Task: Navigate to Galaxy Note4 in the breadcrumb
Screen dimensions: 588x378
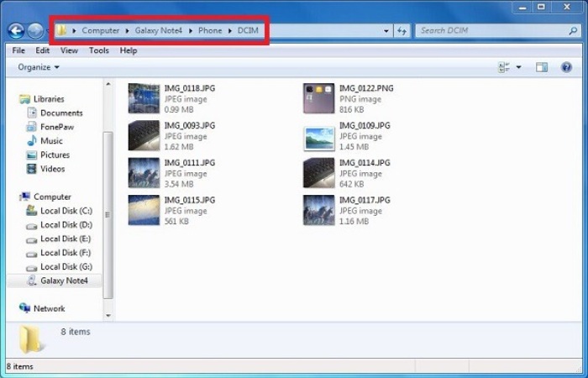Action: tap(159, 30)
